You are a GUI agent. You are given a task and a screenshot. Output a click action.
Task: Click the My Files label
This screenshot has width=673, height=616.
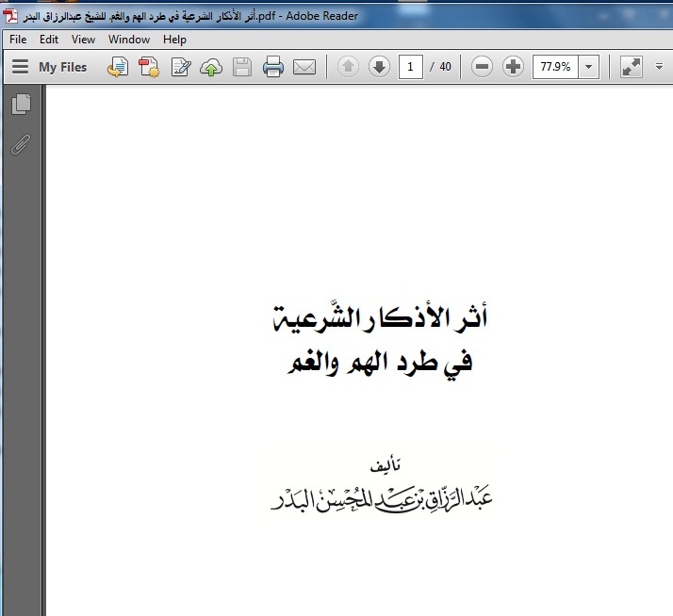pyautogui.click(x=62, y=67)
